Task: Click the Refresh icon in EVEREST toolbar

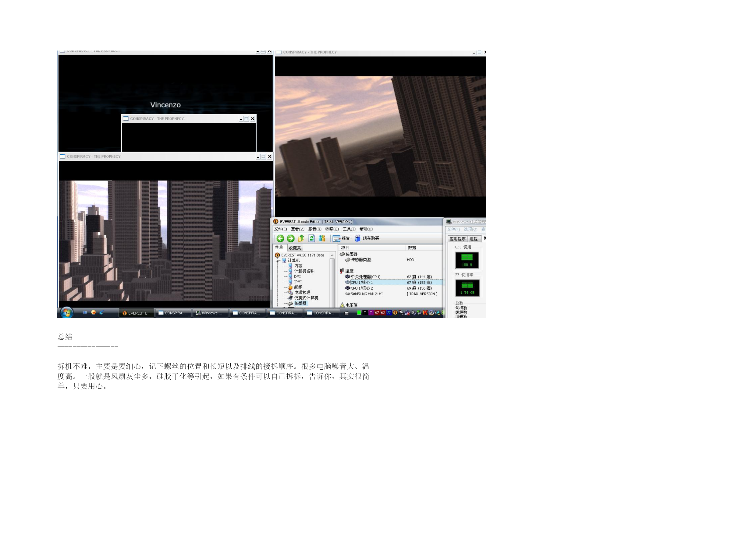Action: pos(311,238)
